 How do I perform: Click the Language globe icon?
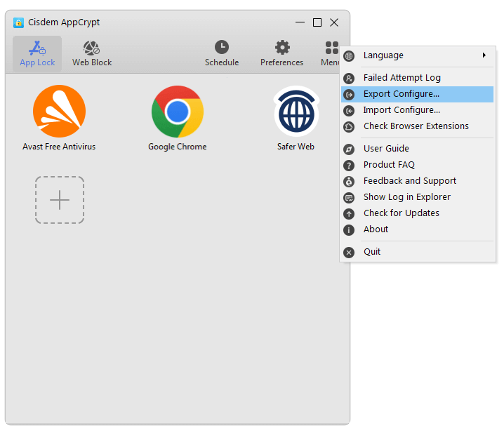pyautogui.click(x=349, y=56)
